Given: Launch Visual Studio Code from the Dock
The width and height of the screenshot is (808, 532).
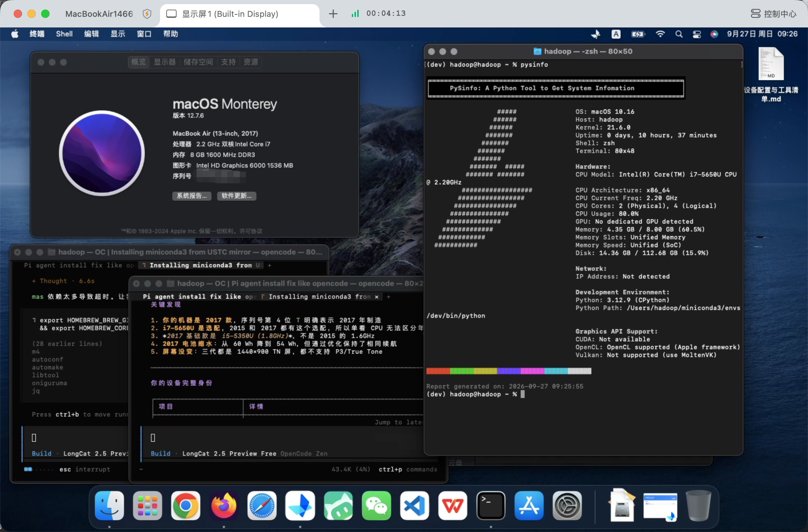Looking at the screenshot, I should pyautogui.click(x=414, y=506).
